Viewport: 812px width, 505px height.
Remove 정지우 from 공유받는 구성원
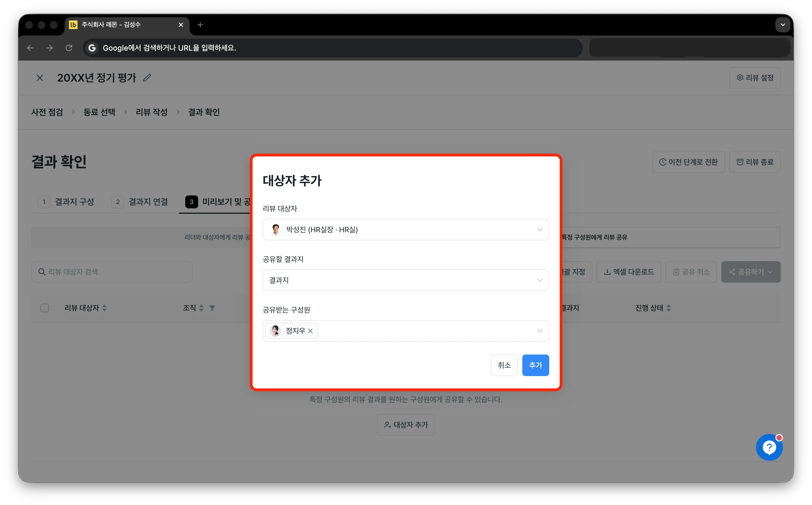point(310,331)
